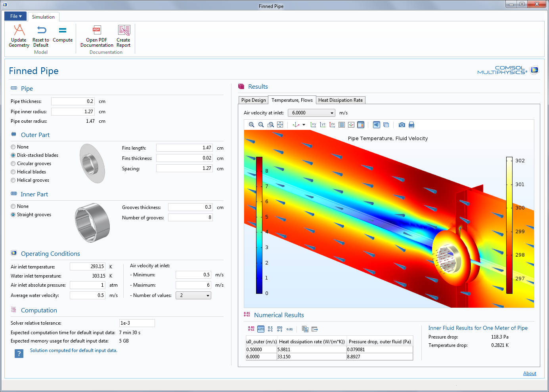
Task: Print the graphics via printer icon
Action: tap(411, 125)
